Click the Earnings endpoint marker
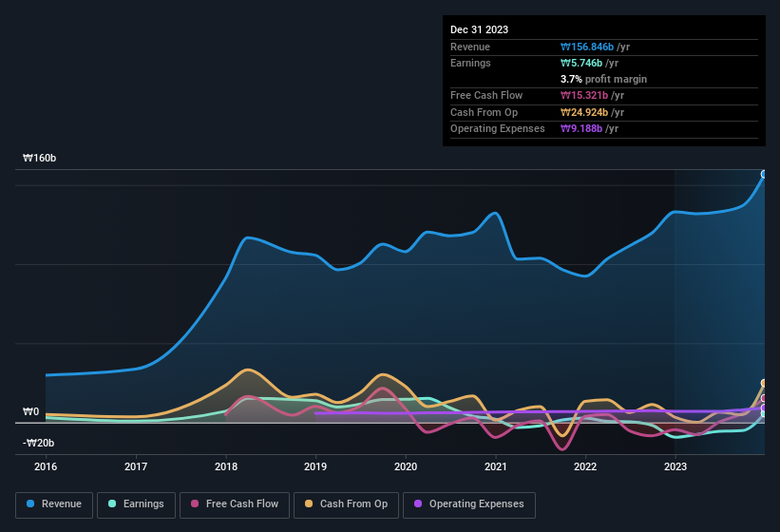780x532 pixels. (x=764, y=413)
